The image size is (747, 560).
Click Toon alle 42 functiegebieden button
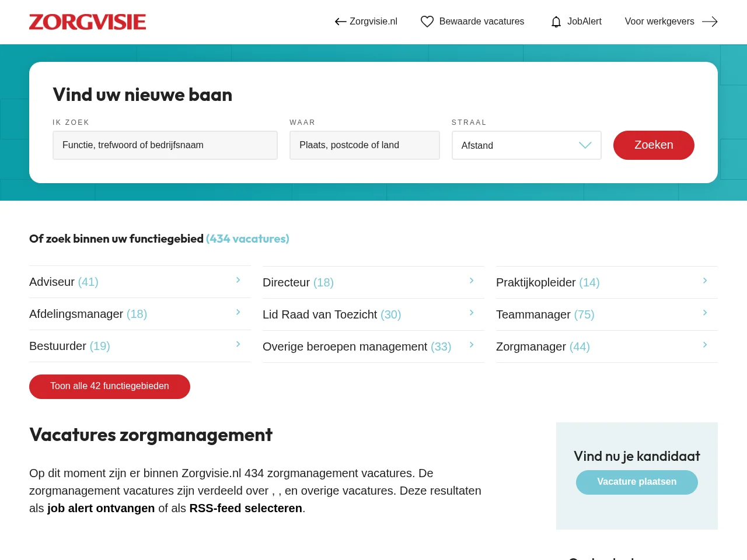(110, 387)
